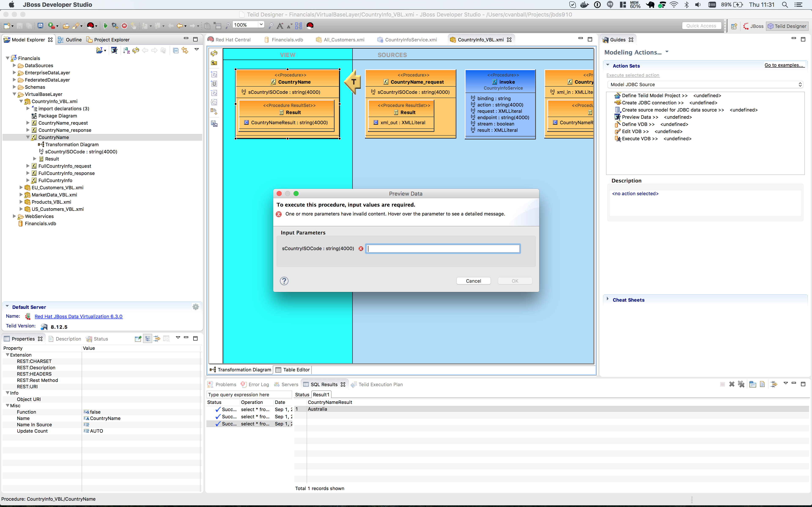Viewport: 812px width, 507px height.
Task: Open the Preview Data dialog help icon
Action: pyautogui.click(x=284, y=281)
